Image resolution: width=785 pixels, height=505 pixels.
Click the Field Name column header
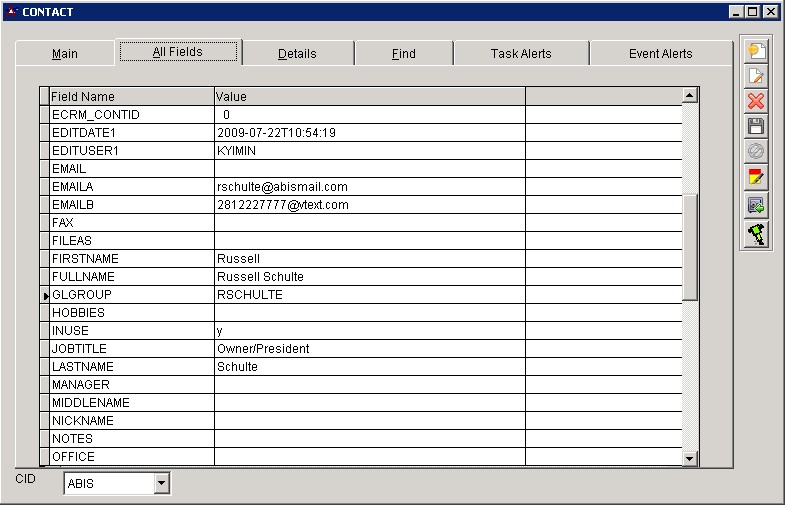(130, 97)
